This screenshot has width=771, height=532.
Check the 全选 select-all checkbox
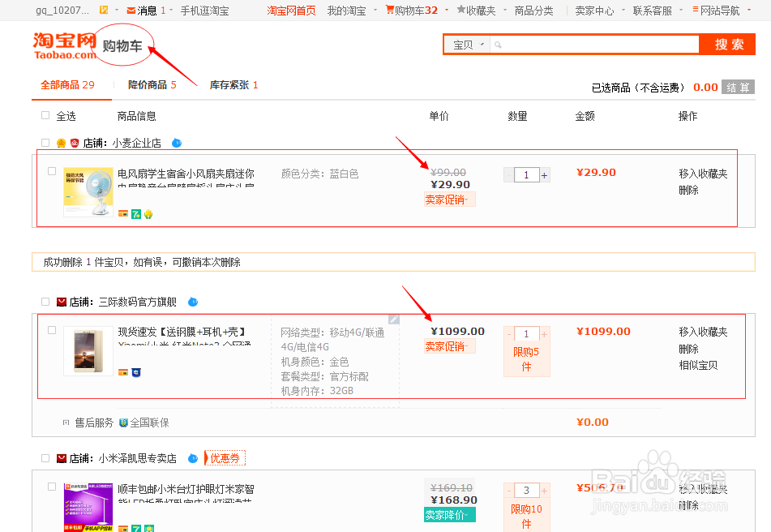pyautogui.click(x=45, y=115)
